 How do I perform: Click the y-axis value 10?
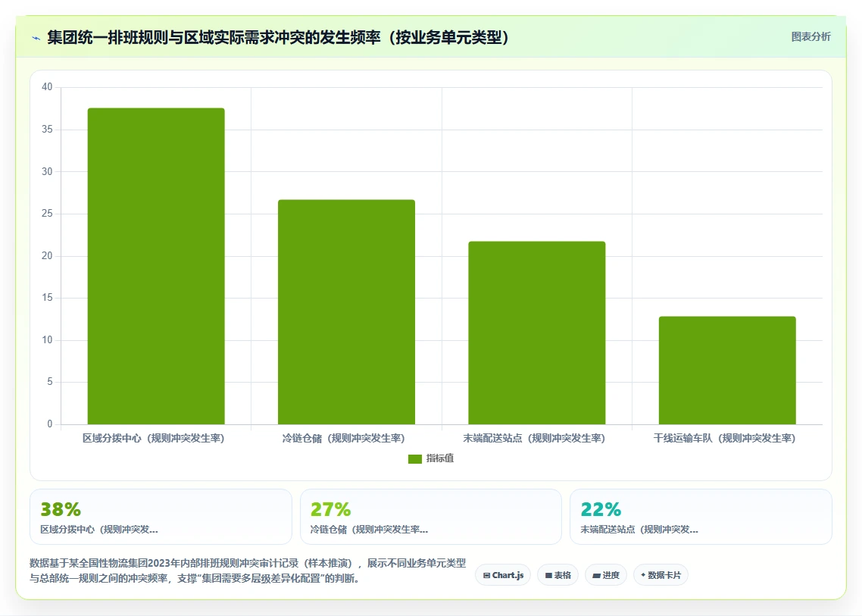pos(47,340)
